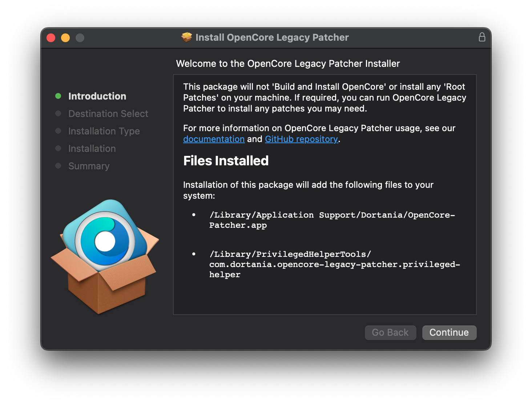Select the Installation Type step
532x404 pixels.
pyautogui.click(x=104, y=131)
